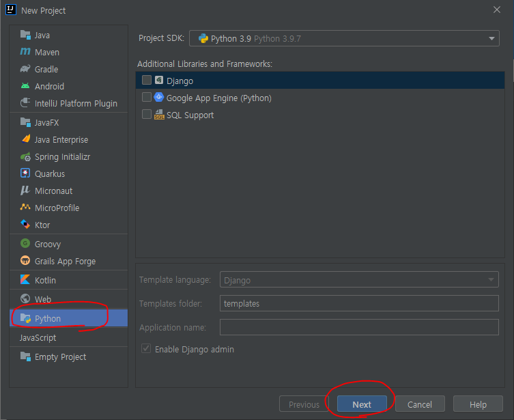Select the Micronaut mu icon
The width and height of the screenshot is (514, 420).
(25, 191)
